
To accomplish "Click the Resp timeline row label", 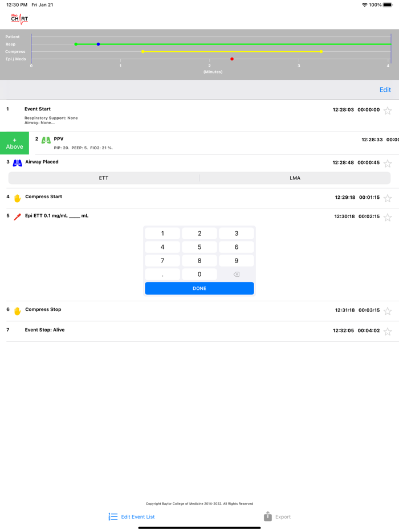I will 10,44.
